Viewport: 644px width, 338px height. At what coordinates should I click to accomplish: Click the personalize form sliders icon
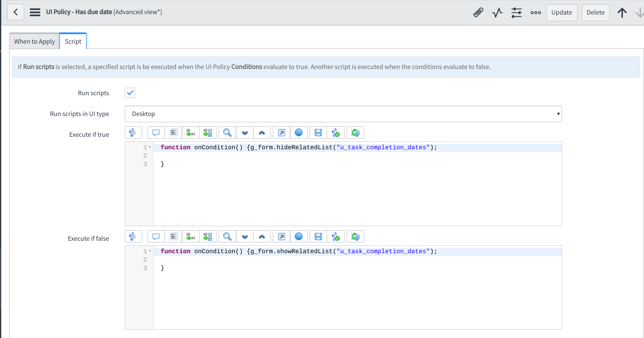click(516, 12)
